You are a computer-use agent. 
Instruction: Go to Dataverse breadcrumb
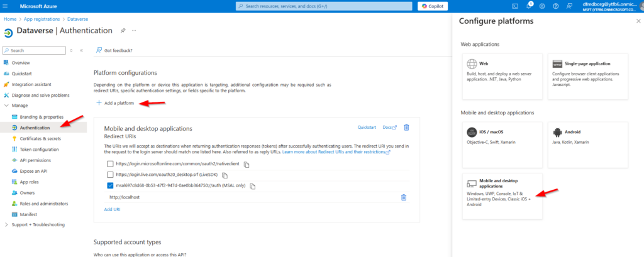tap(77, 19)
